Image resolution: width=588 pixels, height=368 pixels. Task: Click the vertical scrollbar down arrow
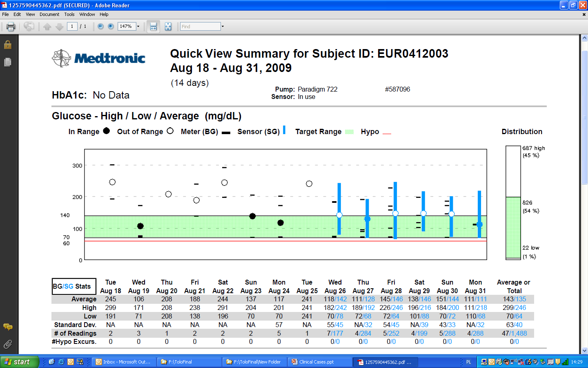click(584, 350)
